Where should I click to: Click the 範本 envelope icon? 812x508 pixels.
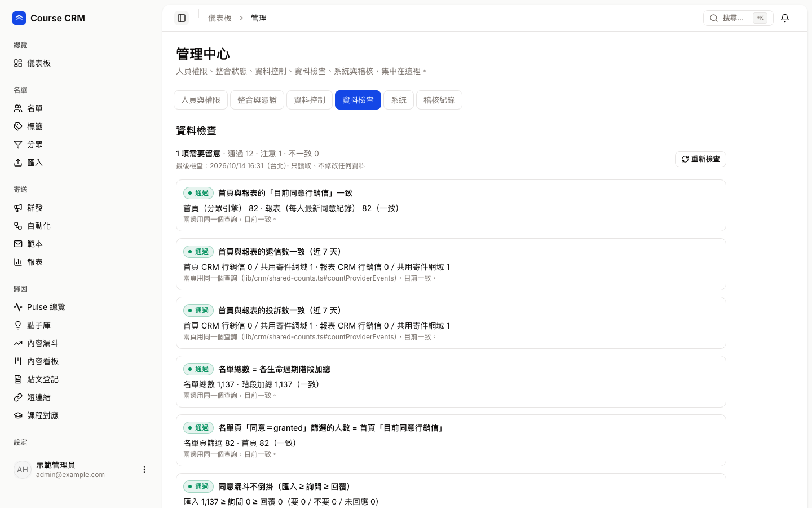[18, 244]
